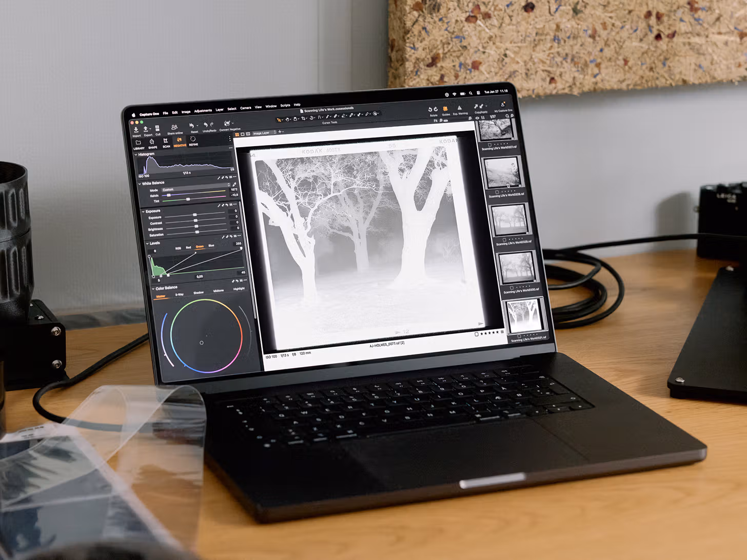This screenshot has height=560, width=747.
Task: Pick white balance with the eyedropper icon
Action: 234,184
